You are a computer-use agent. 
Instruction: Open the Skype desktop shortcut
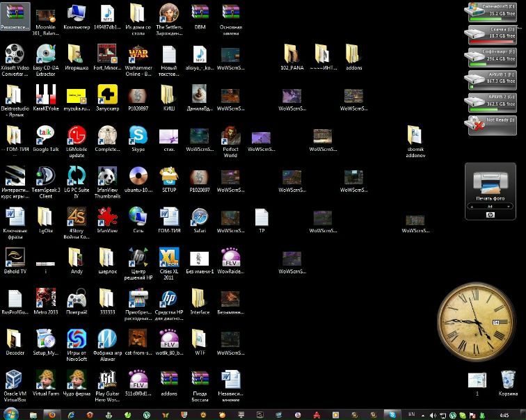[x=138, y=135]
